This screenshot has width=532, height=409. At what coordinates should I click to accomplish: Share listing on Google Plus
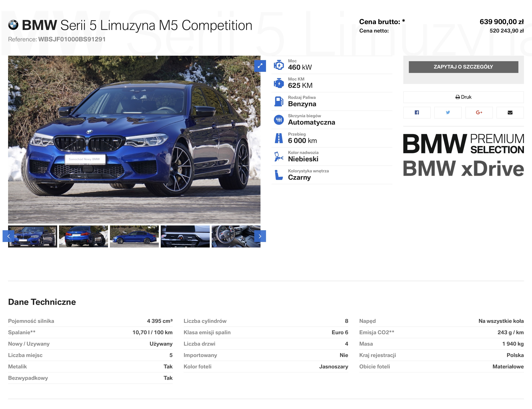(x=479, y=112)
